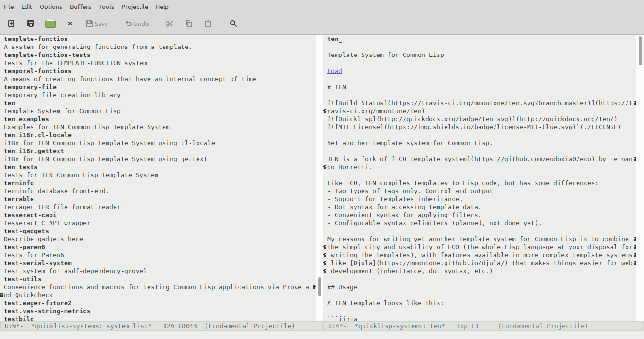Click the 'Temporary file creation library' description

(62, 95)
